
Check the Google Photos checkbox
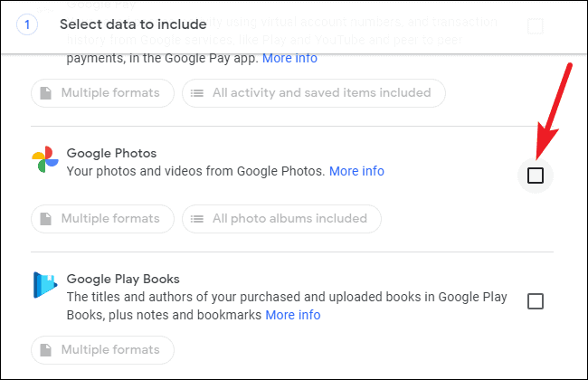tap(536, 176)
